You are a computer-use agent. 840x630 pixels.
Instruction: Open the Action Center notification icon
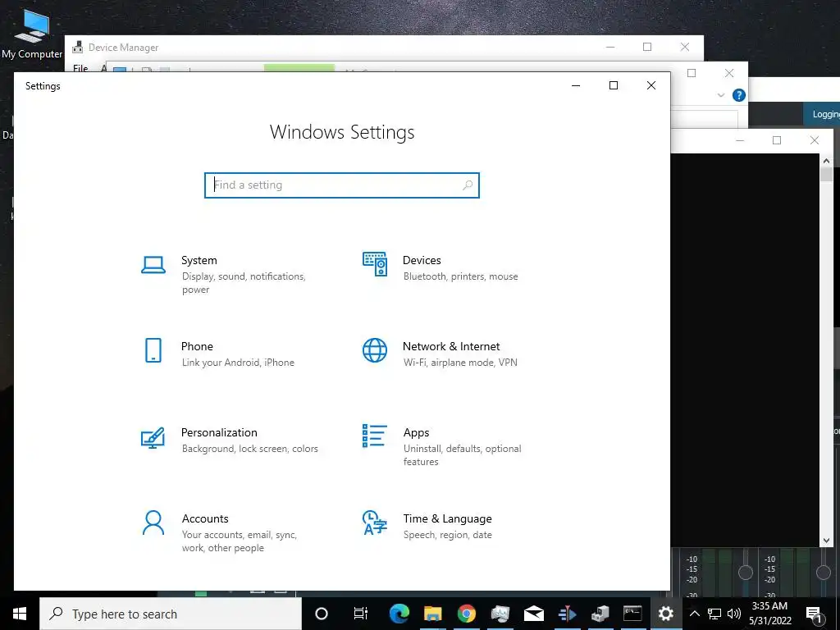coord(815,614)
